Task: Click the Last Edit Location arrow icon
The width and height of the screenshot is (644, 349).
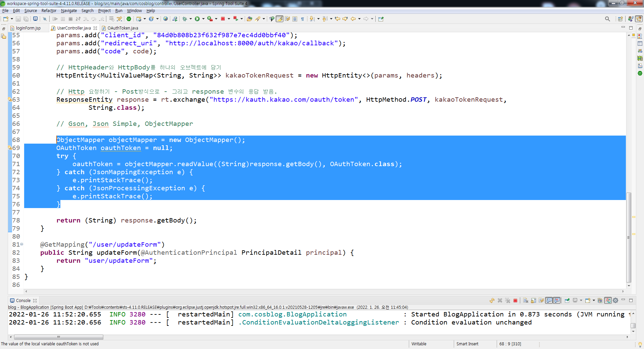Action: tap(337, 19)
